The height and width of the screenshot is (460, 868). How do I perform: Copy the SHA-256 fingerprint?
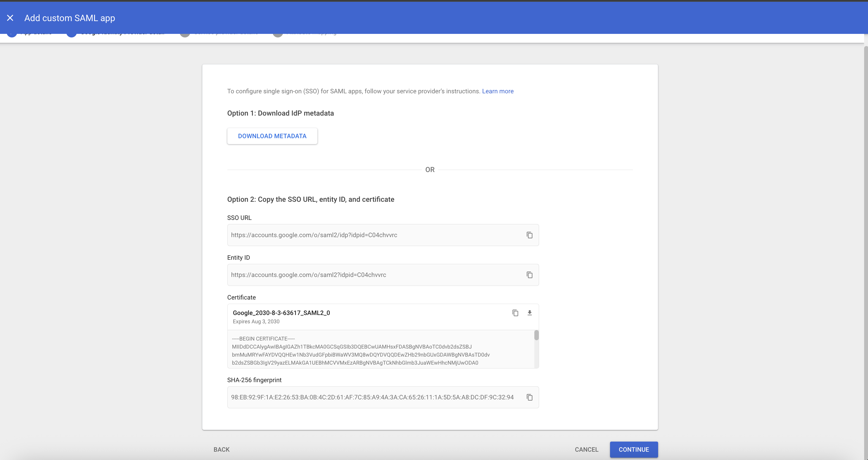pos(529,397)
